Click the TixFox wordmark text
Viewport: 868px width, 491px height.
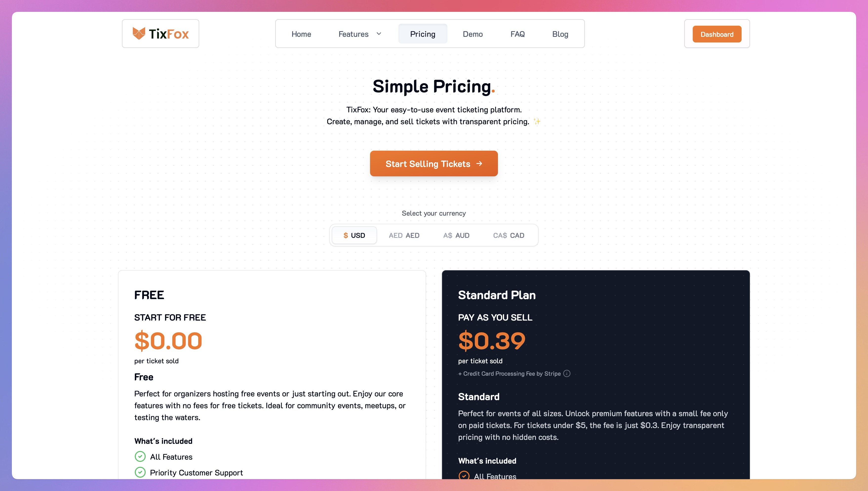tap(169, 34)
